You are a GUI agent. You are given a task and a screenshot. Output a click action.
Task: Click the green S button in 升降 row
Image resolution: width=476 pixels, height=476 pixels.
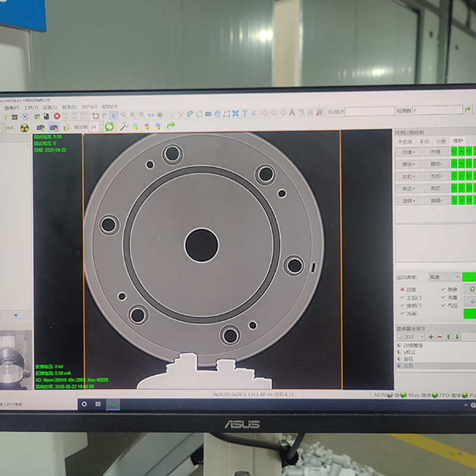[x=454, y=151]
